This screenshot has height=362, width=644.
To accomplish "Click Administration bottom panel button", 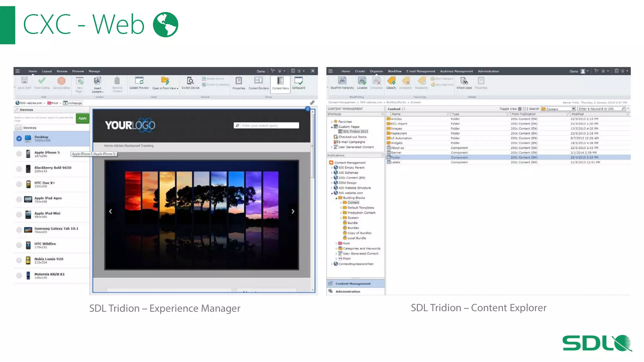I will [356, 292].
